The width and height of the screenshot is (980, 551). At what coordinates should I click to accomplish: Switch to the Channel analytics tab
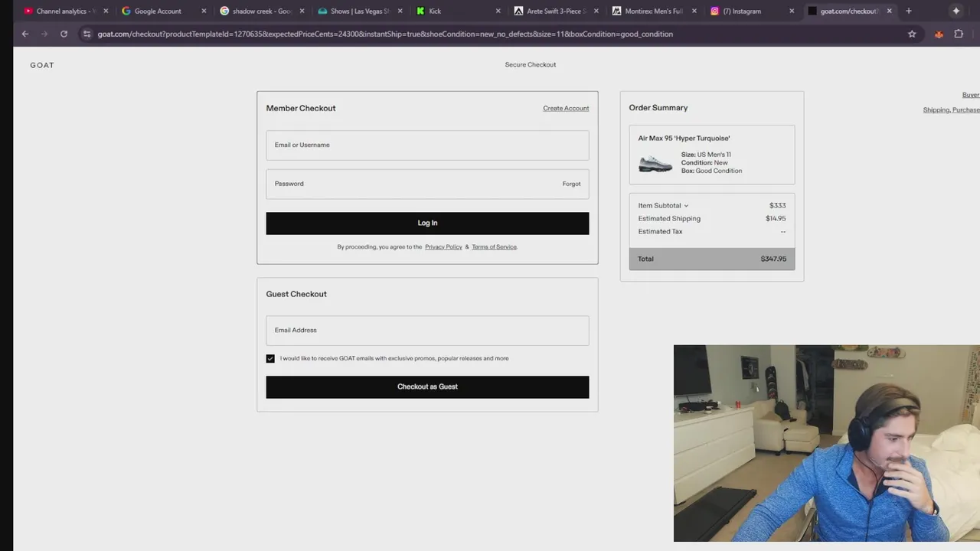[x=65, y=11]
